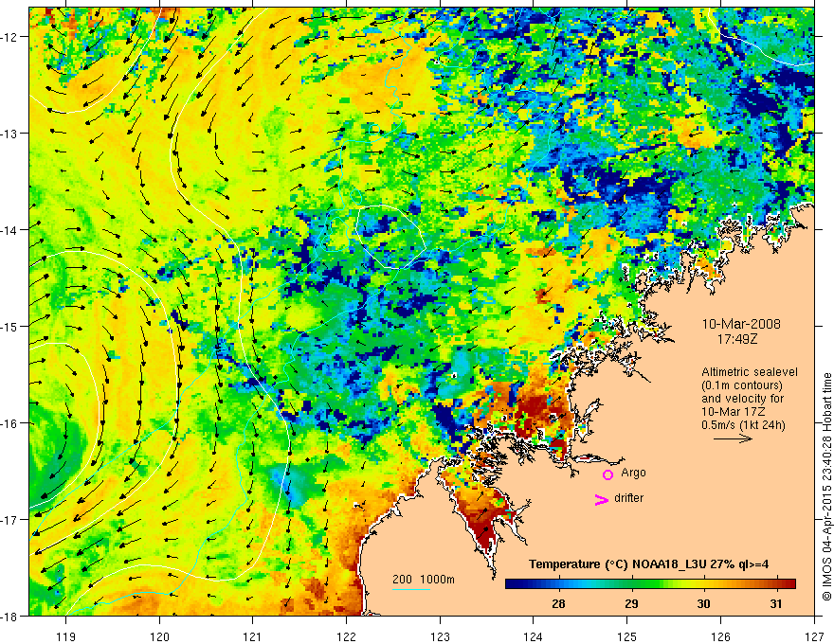The width and height of the screenshot is (834, 644).
Task: Click the colorbar tick label 29
Action: [x=631, y=603]
